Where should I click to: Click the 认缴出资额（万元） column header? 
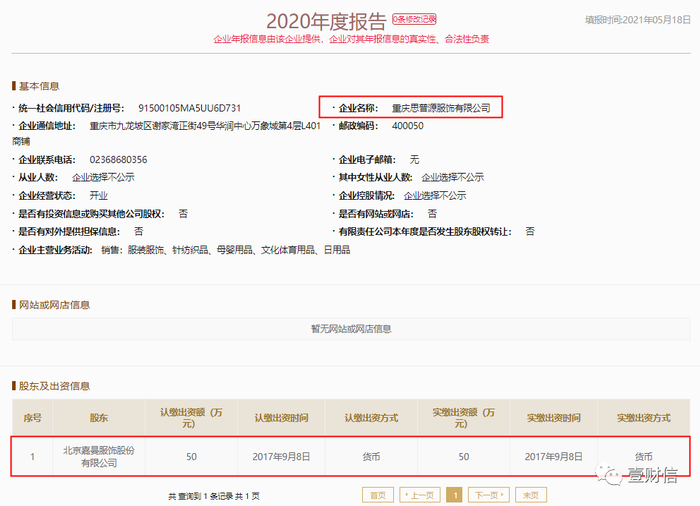click(191, 418)
